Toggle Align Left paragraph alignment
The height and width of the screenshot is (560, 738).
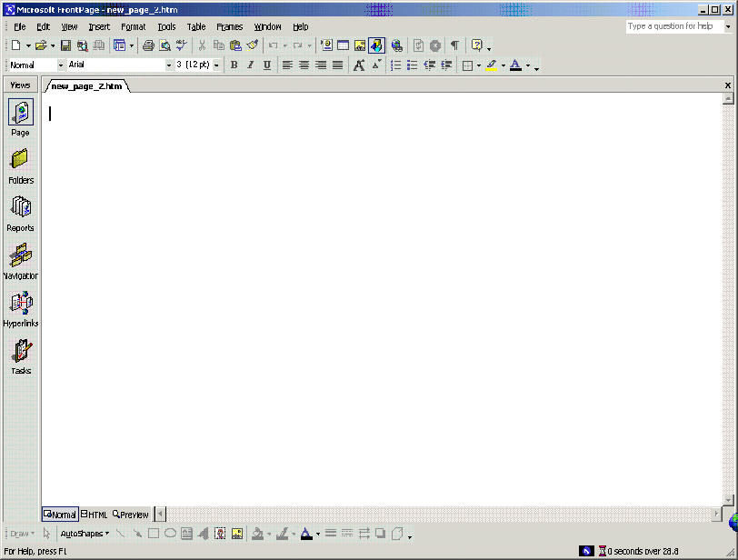[287, 65]
